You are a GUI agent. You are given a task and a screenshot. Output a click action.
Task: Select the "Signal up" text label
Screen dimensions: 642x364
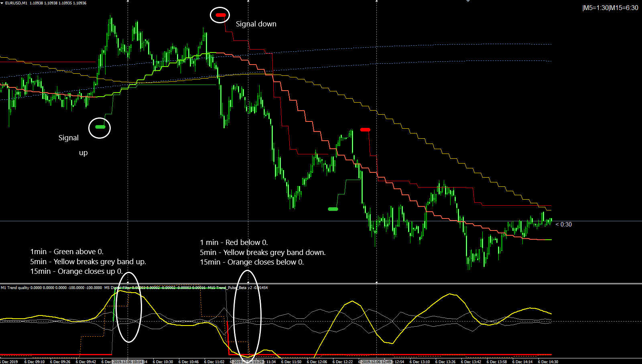[73, 145]
